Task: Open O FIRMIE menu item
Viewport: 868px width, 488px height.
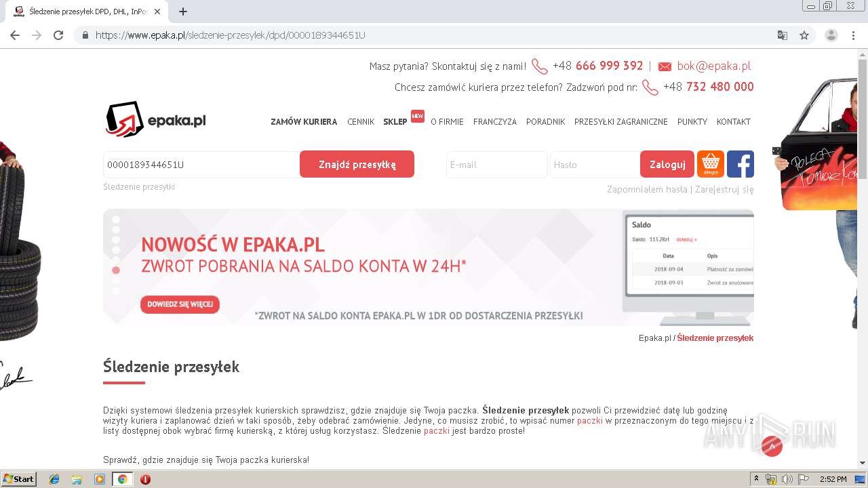Action: coord(447,122)
